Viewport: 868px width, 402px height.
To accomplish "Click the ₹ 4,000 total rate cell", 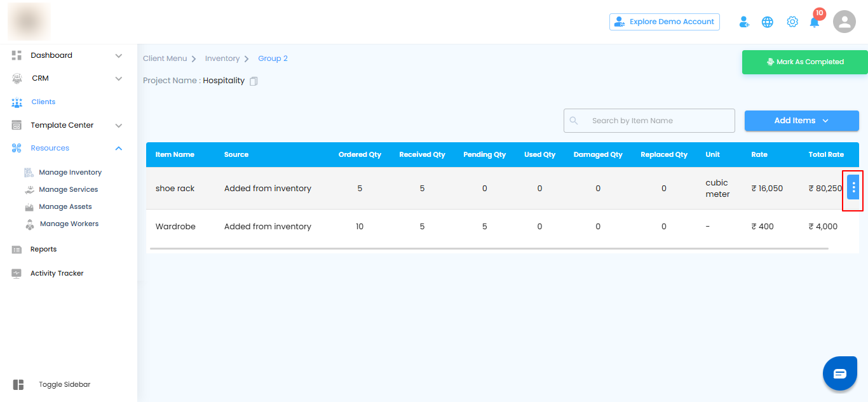I will 823,226.
